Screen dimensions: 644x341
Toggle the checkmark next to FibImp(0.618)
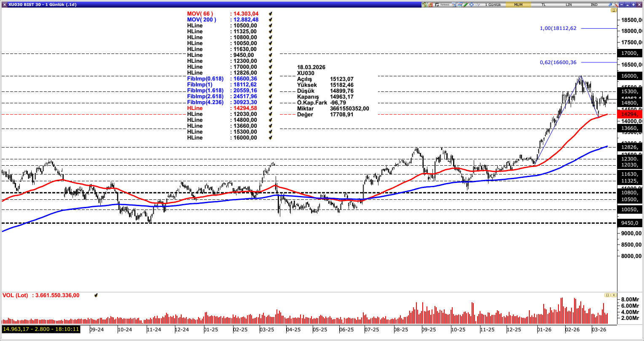coord(270,78)
